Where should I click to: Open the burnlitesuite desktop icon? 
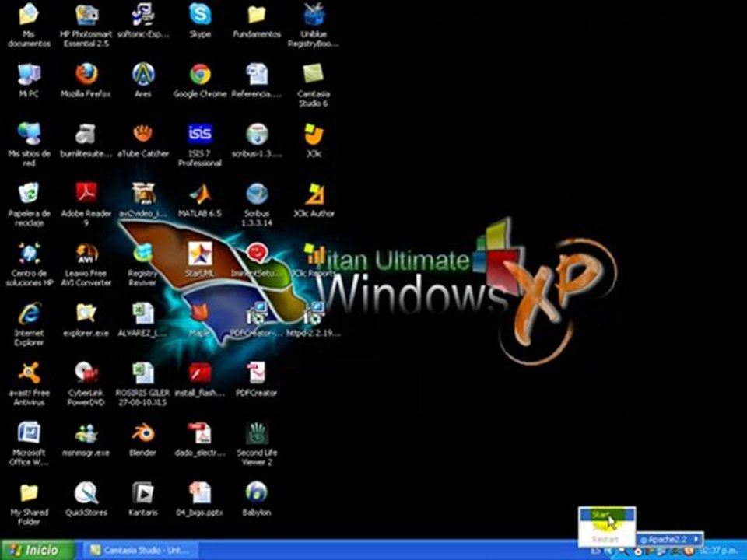pos(86,141)
